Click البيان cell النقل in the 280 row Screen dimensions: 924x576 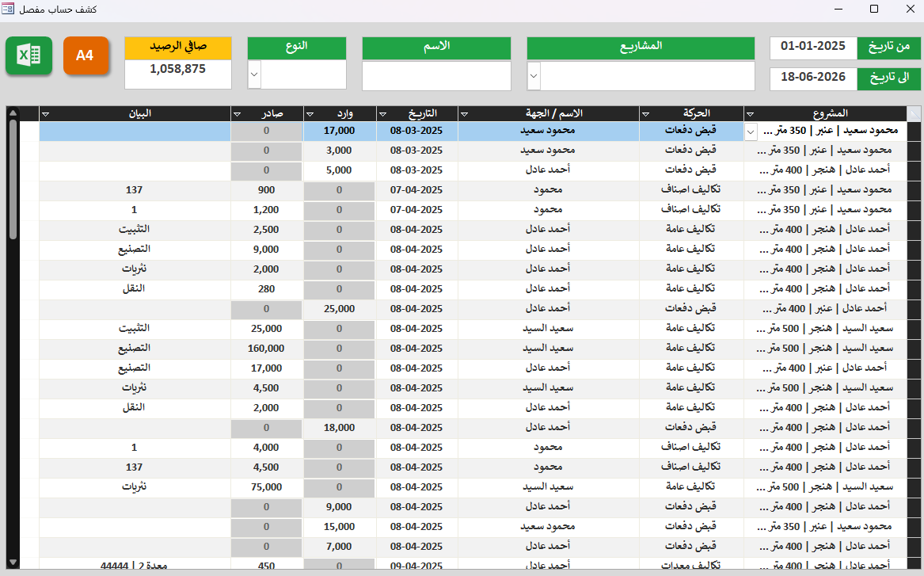click(135, 289)
